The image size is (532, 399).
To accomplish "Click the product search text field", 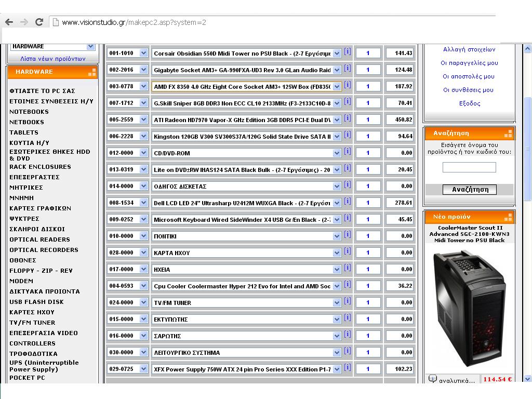I will [x=469, y=167].
